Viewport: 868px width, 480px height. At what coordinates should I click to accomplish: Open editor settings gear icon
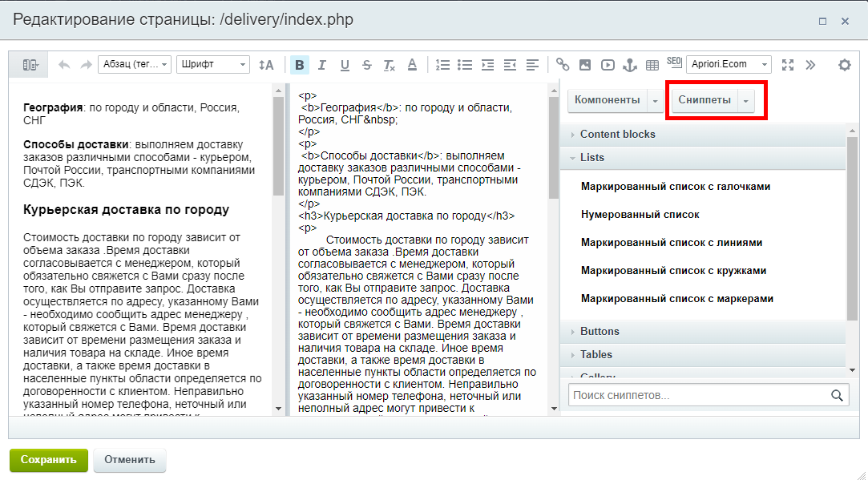pos(844,65)
